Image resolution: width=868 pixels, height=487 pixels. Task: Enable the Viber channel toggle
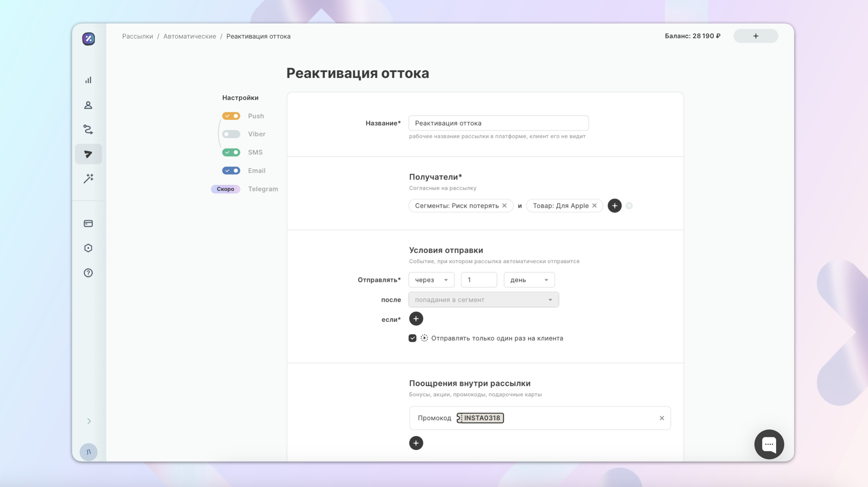231,134
